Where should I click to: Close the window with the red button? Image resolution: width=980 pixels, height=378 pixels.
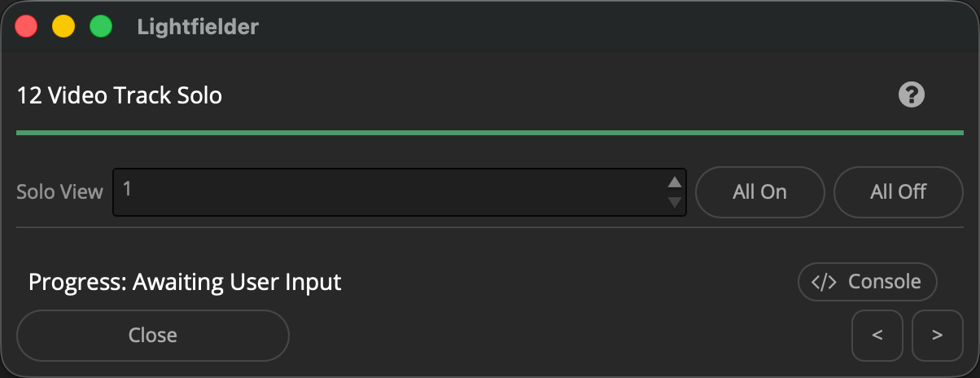[x=27, y=26]
